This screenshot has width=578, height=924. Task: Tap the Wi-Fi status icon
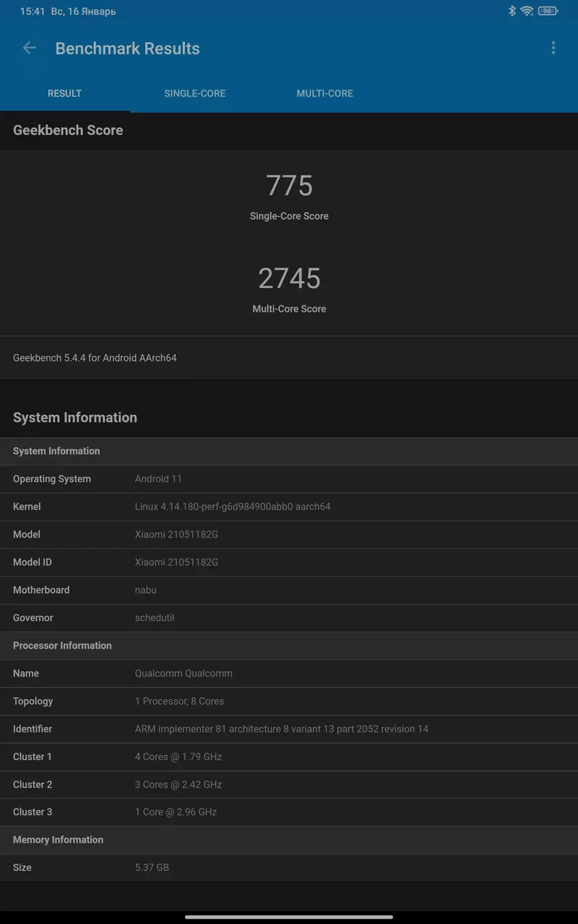pos(527,11)
